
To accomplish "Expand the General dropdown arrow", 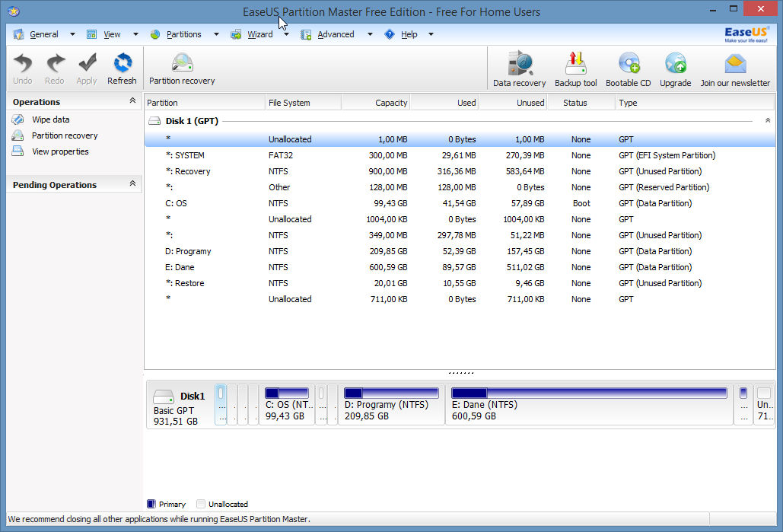I will pyautogui.click(x=72, y=34).
